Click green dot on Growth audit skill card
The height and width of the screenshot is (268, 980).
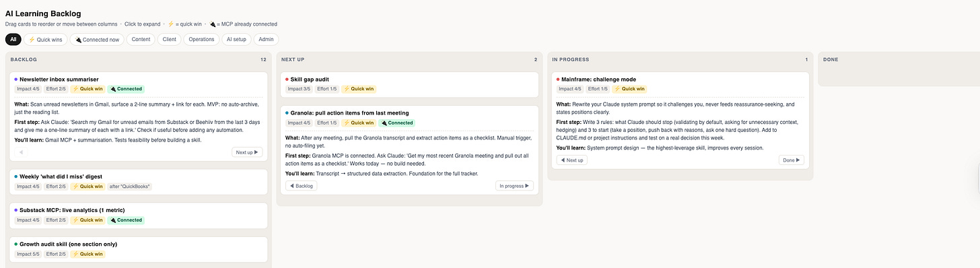16,244
